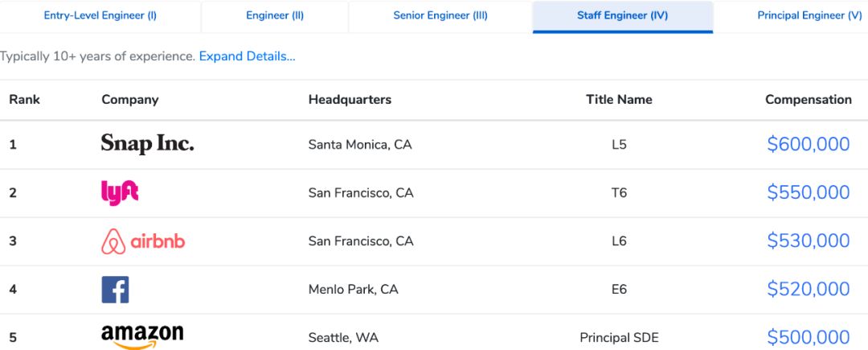This screenshot has height=350, width=868.
Task: Click the $530,000 Airbnb compensation
Action: pyautogui.click(x=808, y=241)
